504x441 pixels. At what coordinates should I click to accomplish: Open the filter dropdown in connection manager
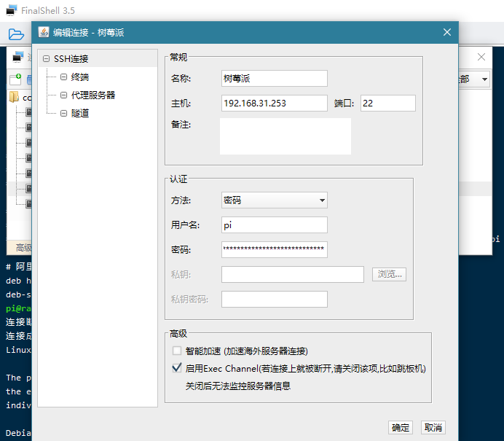(484, 79)
